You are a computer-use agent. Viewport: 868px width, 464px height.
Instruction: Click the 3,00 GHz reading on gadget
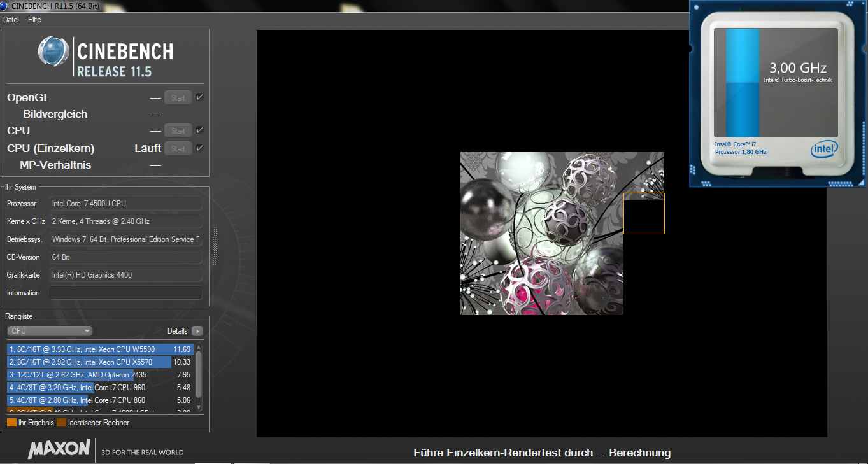[x=798, y=67]
